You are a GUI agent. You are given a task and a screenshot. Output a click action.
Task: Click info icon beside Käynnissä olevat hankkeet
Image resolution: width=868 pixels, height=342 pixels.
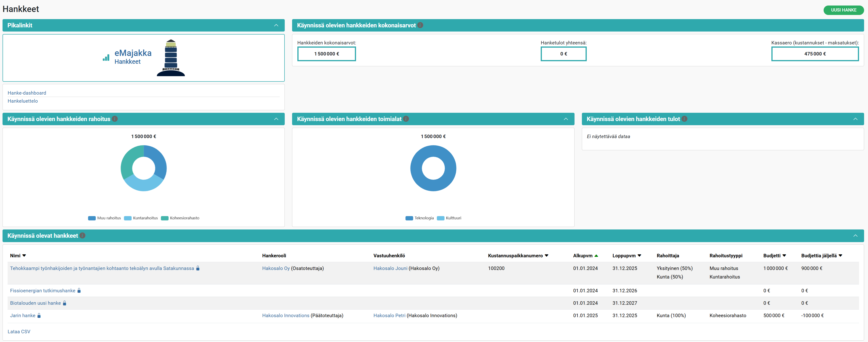(x=83, y=236)
